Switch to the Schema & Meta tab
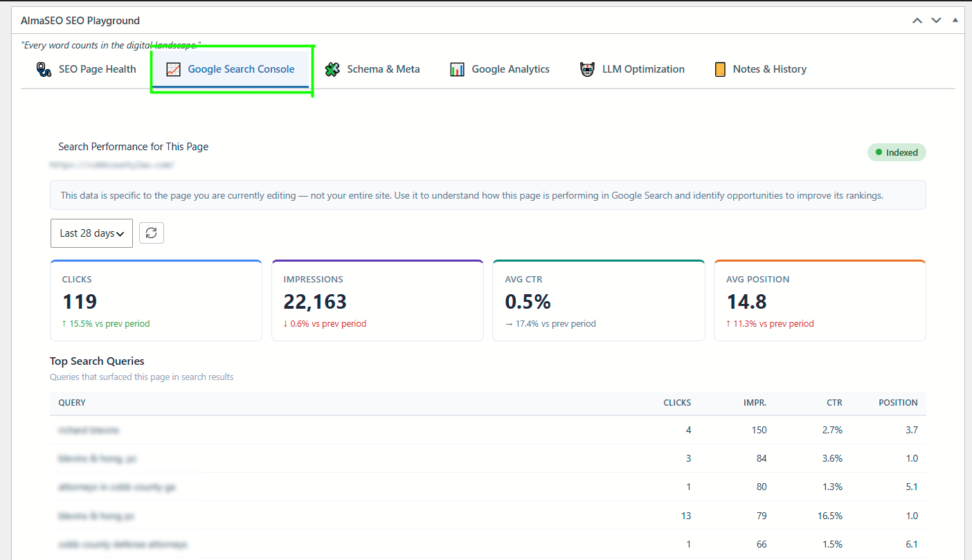Image resolution: width=972 pixels, height=560 pixels. tap(373, 69)
